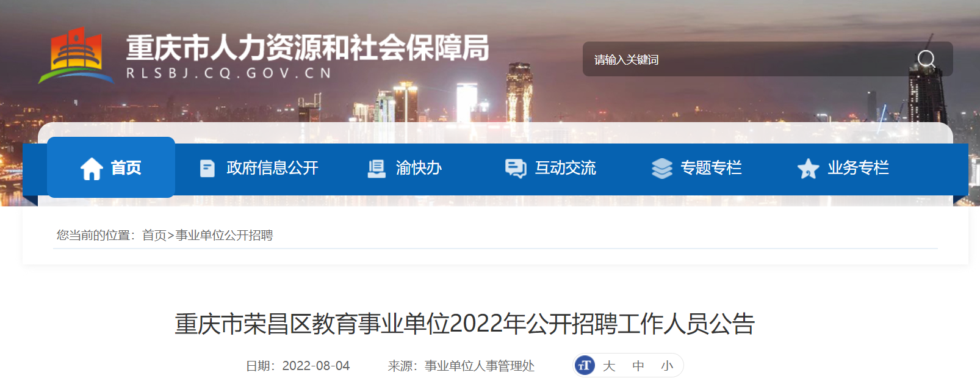980x389 pixels.
Task: Click the layers icon beside 专题专栏
Action: point(661,169)
